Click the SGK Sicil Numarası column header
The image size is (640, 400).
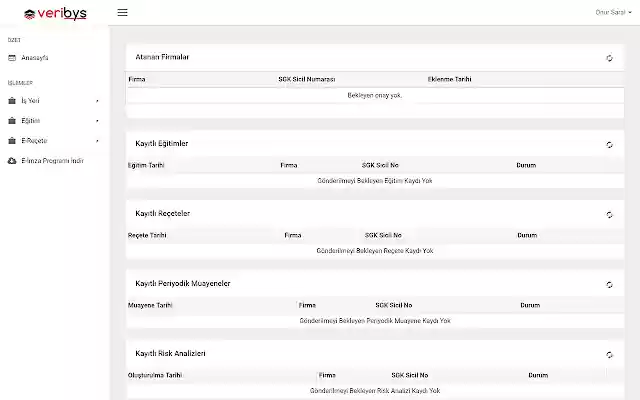(307, 79)
